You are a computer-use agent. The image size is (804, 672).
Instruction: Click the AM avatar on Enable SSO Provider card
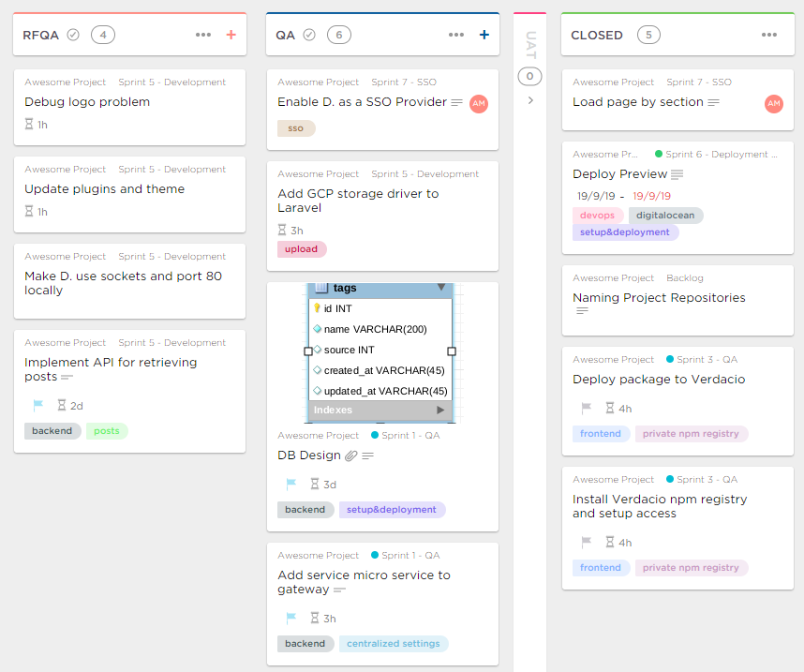[479, 103]
